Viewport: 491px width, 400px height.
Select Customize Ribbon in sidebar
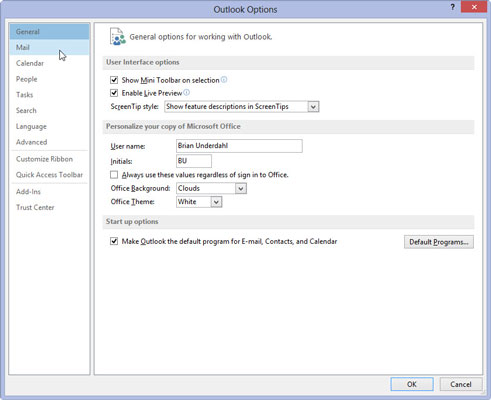(x=49, y=159)
